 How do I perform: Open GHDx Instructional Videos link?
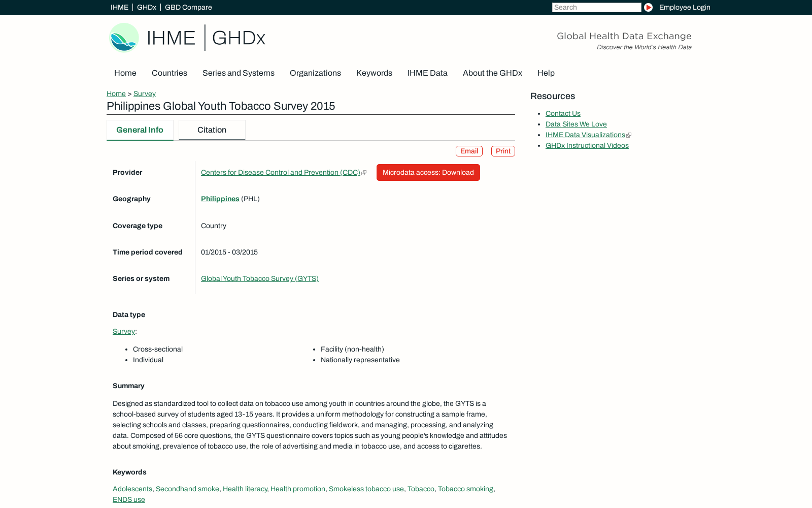tap(587, 145)
